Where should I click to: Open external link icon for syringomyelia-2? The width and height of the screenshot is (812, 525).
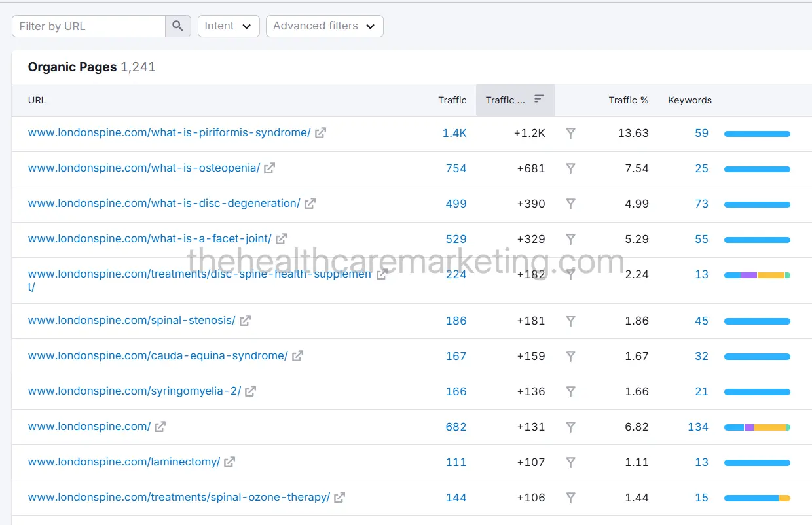(250, 391)
